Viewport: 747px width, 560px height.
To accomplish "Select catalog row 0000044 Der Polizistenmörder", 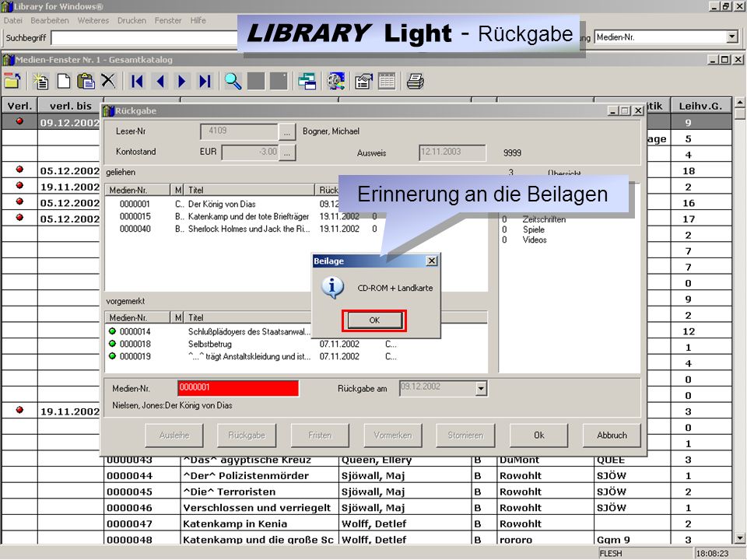I will point(366,476).
